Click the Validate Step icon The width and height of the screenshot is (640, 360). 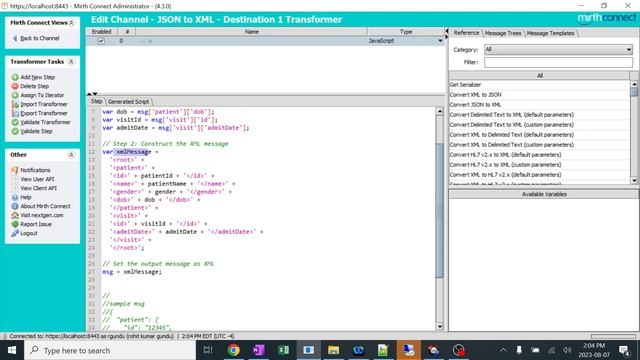15,131
